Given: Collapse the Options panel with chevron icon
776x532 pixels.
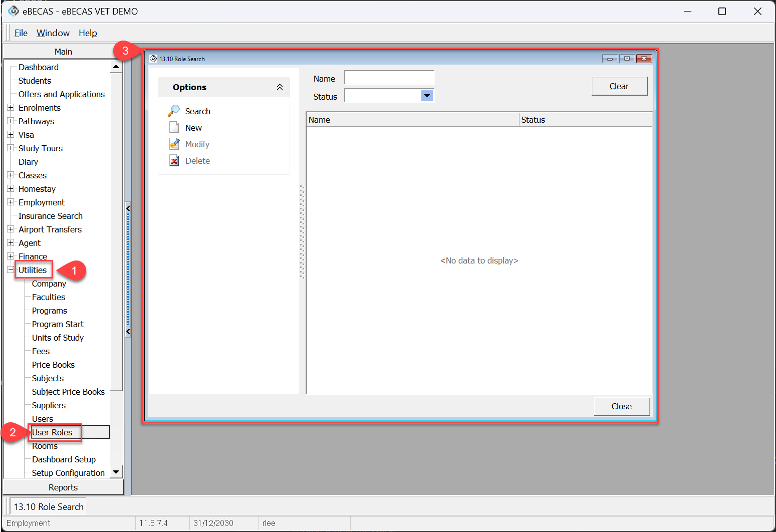Looking at the screenshot, I should [280, 87].
